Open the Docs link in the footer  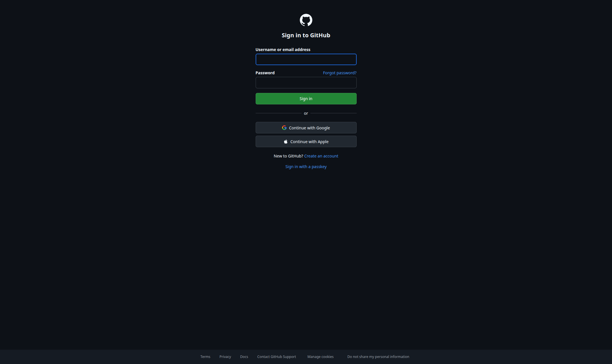tap(244, 357)
